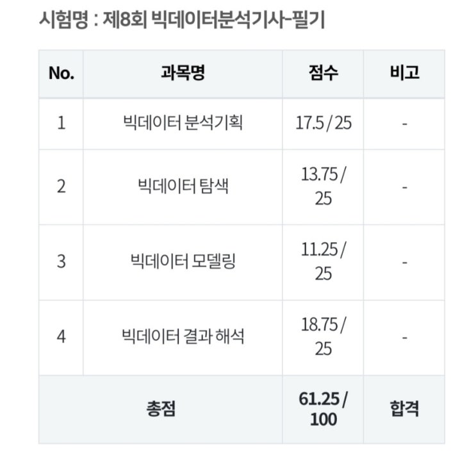The image size is (476, 476).
Task: Select row number 4 cell
Action: [62, 338]
